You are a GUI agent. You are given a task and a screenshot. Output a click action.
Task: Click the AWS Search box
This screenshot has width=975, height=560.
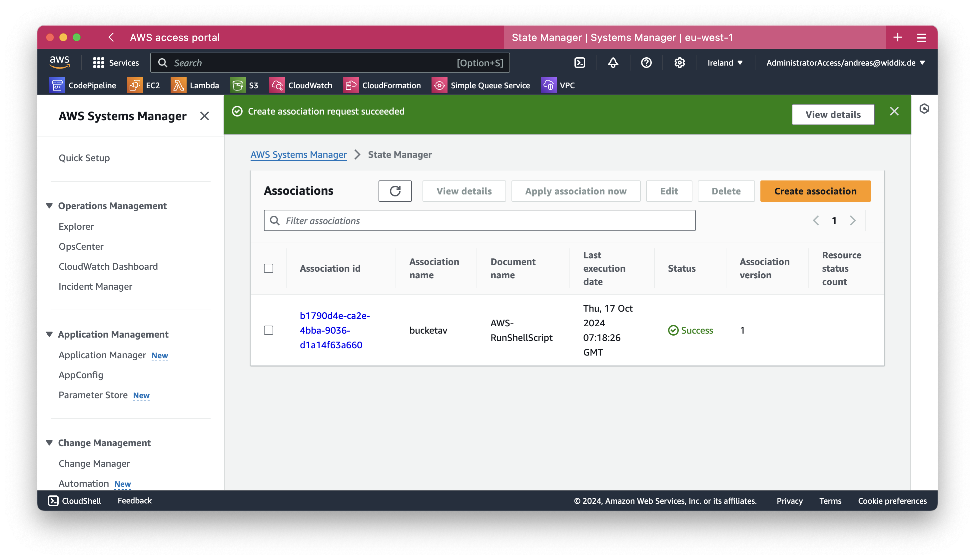[x=330, y=63]
